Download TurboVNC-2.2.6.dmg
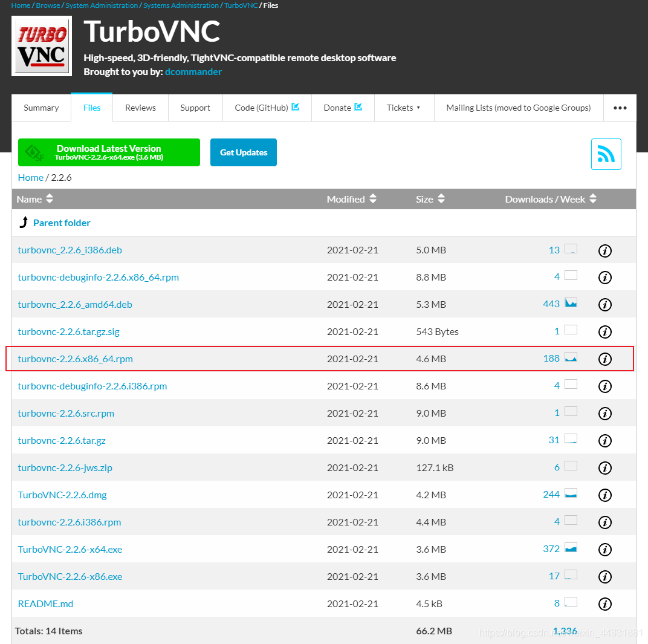Image resolution: width=648 pixels, height=644 pixels. click(62, 495)
